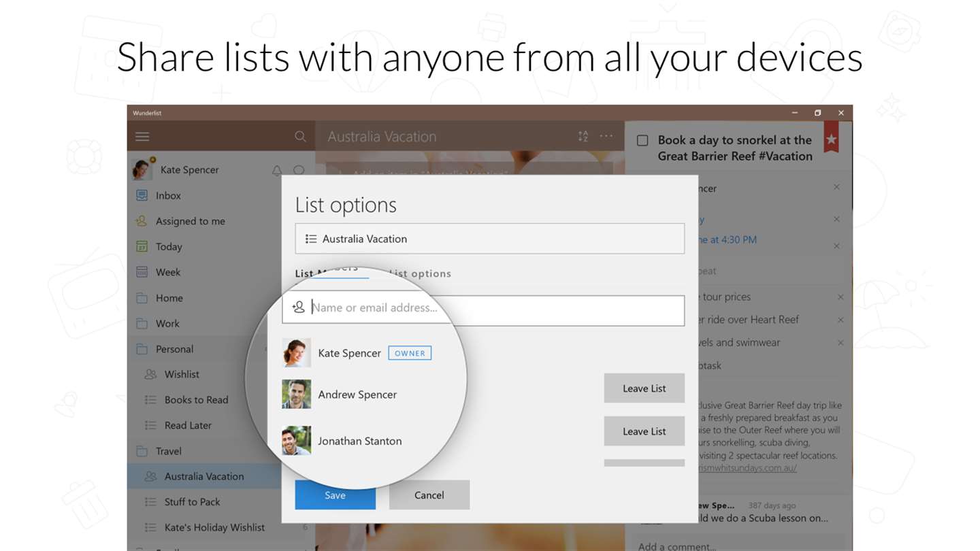Switch to the List Members tab
The height and width of the screenshot is (551, 980).
[x=327, y=272]
